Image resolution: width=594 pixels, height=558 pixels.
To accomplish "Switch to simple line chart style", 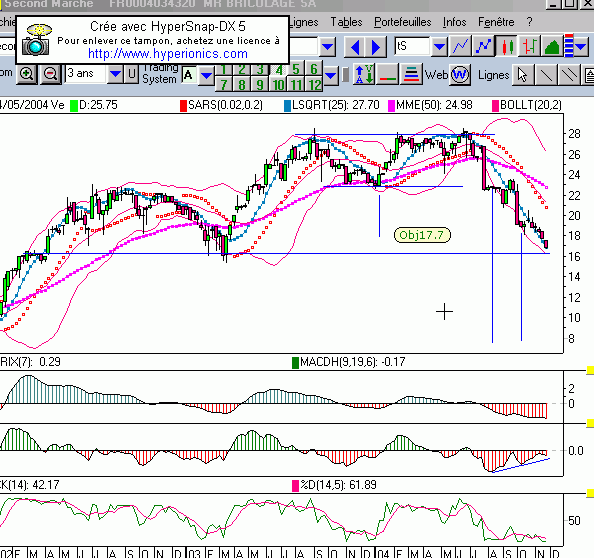I will pos(460,46).
